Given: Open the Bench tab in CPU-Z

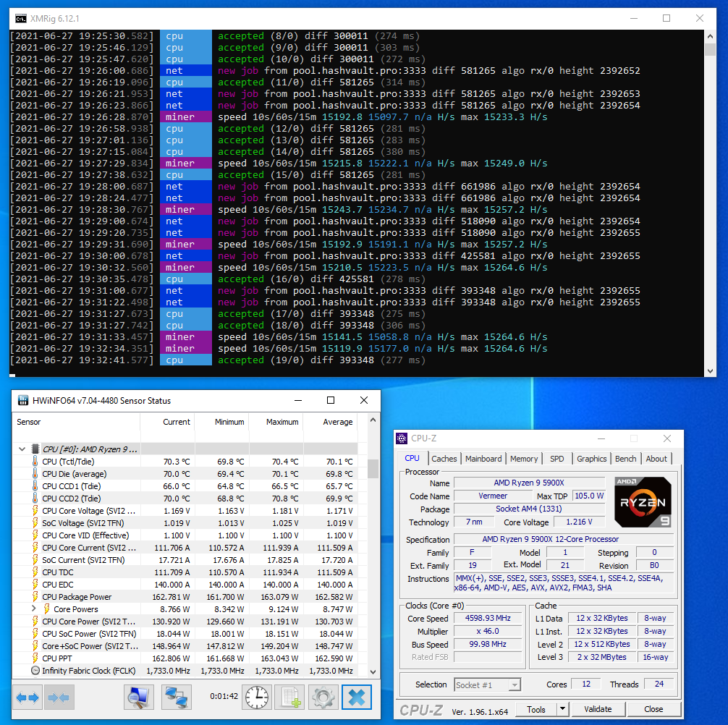Looking at the screenshot, I should 625,459.
